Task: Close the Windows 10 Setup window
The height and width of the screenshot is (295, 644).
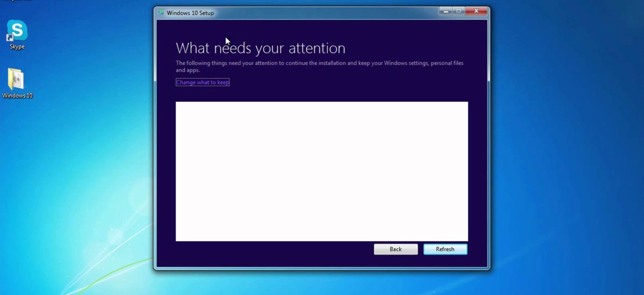Action: (x=476, y=11)
